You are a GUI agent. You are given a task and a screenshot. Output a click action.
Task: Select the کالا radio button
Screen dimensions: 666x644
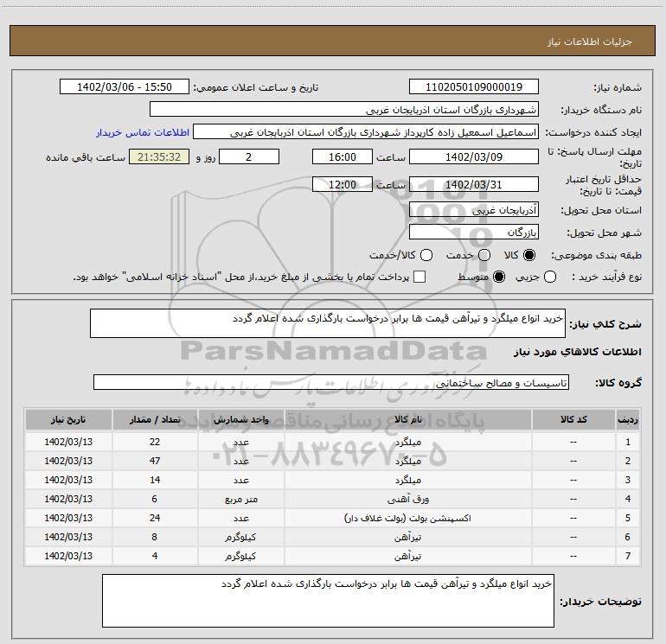[x=529, y=255]
